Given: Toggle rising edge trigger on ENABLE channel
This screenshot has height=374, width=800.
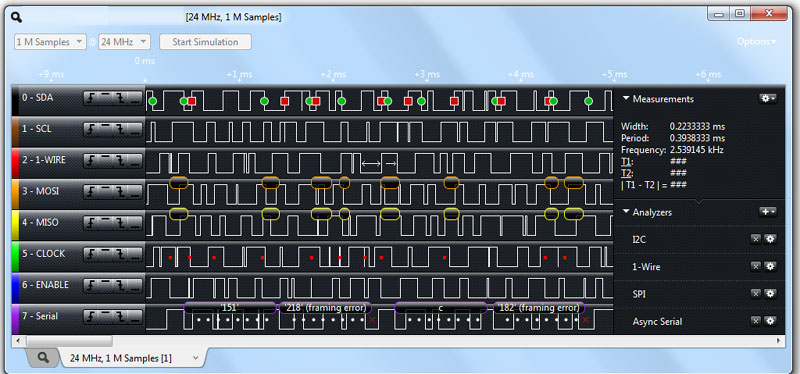Looking at the screenshot, I should (x=91, y=285).
